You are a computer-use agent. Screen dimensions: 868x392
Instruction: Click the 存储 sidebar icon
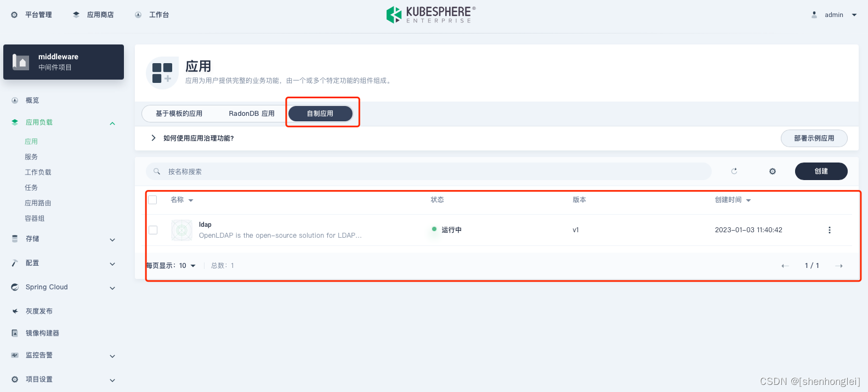[x=15, y=239]
